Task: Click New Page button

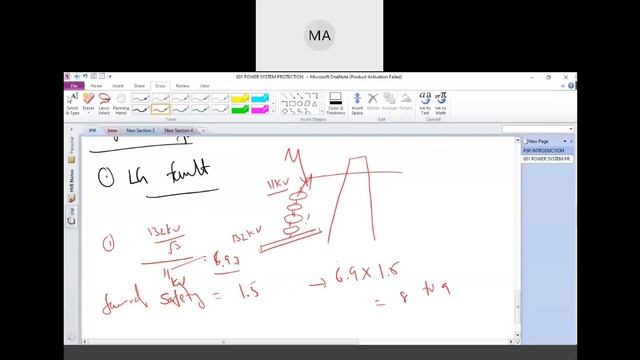Action: 536,141
